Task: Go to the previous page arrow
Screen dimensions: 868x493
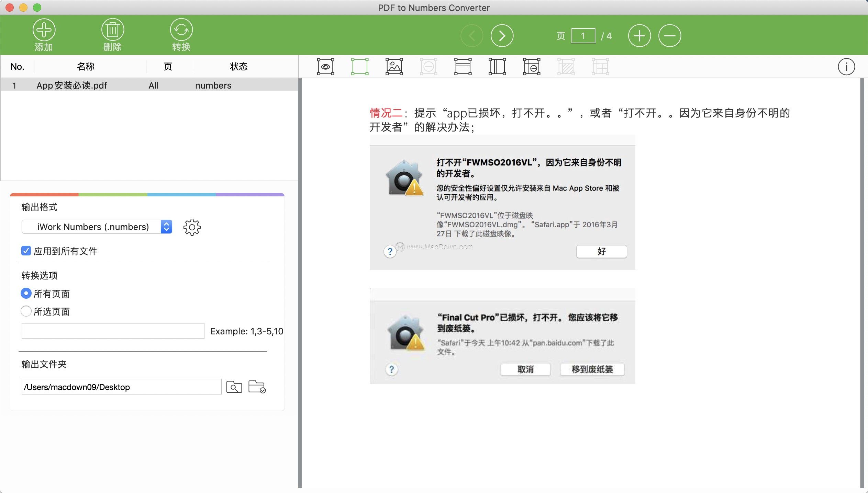Action: click(472, 36)
